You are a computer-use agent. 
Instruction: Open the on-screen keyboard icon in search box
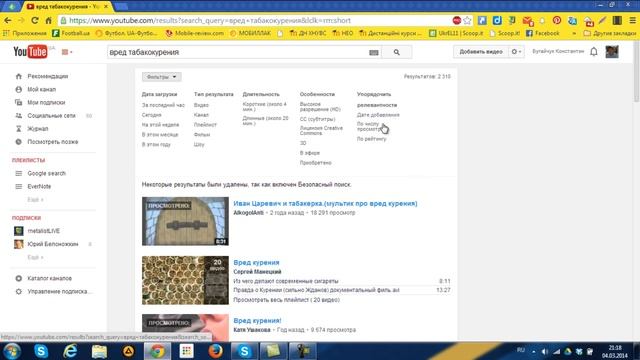click(x=373, y=52)
